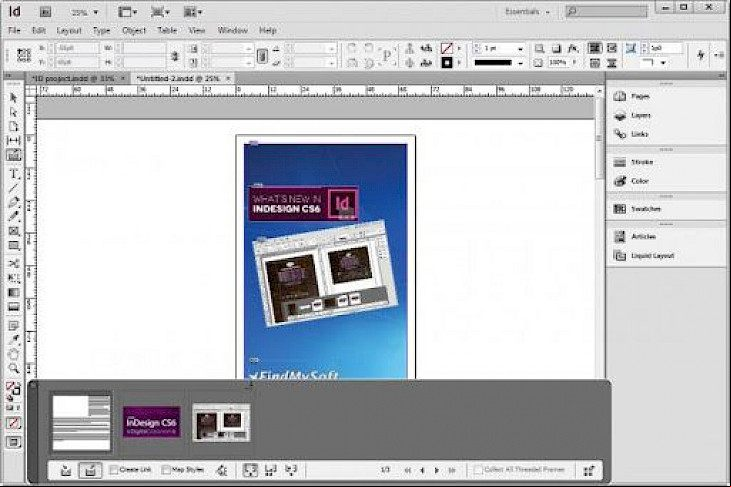Click the search field at top right
This screenshot has height=487, width=731.
[x=607, y=12]
